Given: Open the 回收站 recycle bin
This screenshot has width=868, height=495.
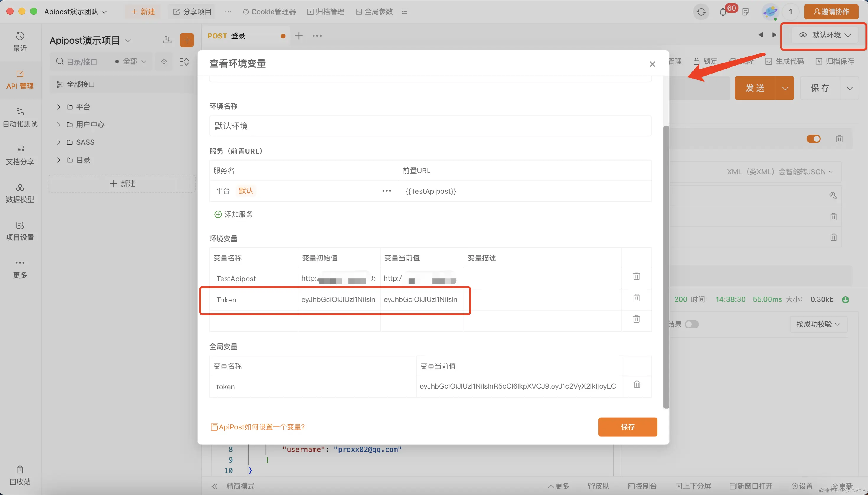Looking at the screenshot, I should 20,475.
